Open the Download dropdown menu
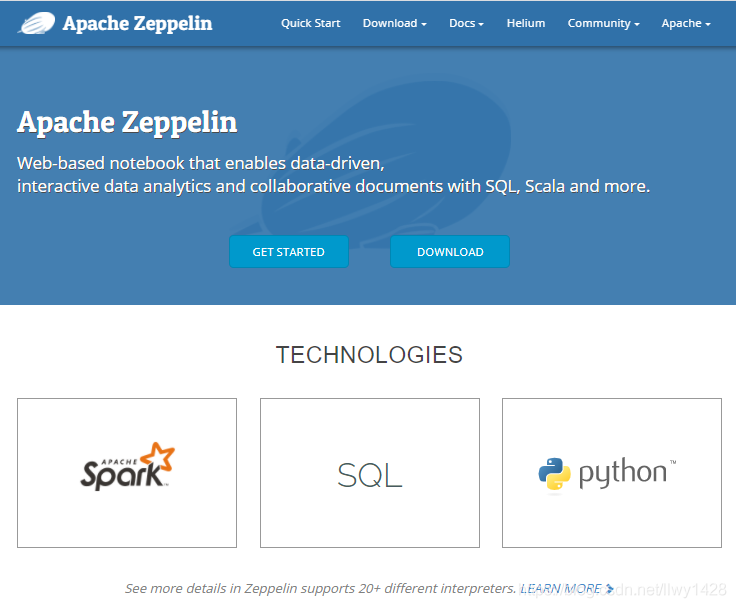The width and height of the screenshot is (736, 608). (x=394, y=23)
